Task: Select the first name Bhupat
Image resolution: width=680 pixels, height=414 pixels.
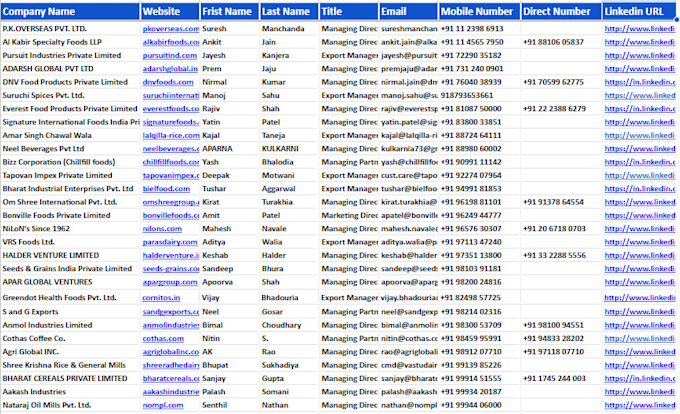Action: tap(215, 365)
